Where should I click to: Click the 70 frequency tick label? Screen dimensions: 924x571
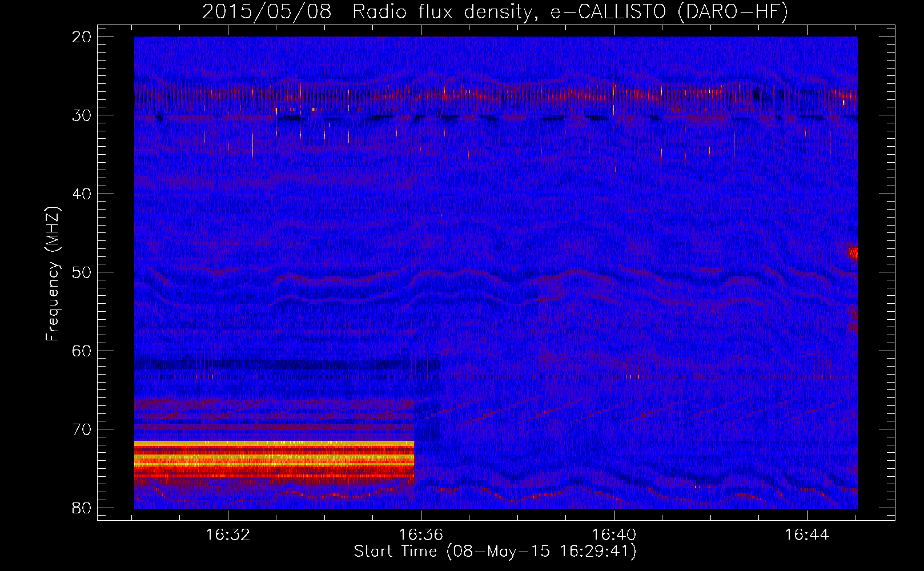pyautogui.click(x=82, y=429)
